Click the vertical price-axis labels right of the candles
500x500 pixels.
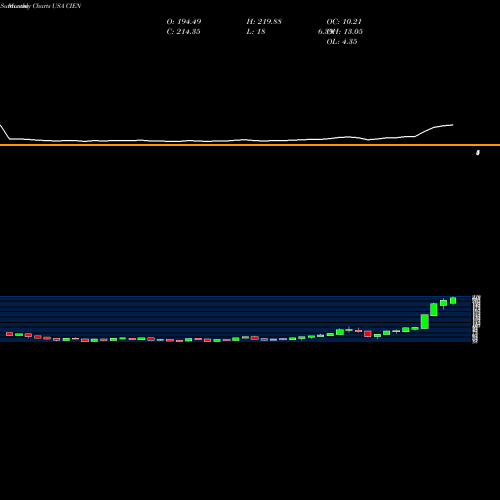[x=477, y=319]
